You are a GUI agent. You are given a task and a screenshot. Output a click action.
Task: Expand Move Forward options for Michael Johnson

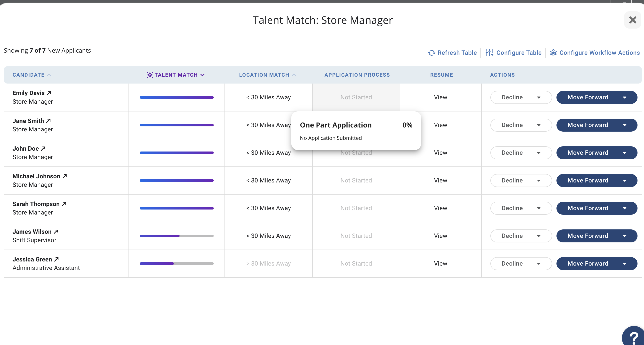coord(625,181)
